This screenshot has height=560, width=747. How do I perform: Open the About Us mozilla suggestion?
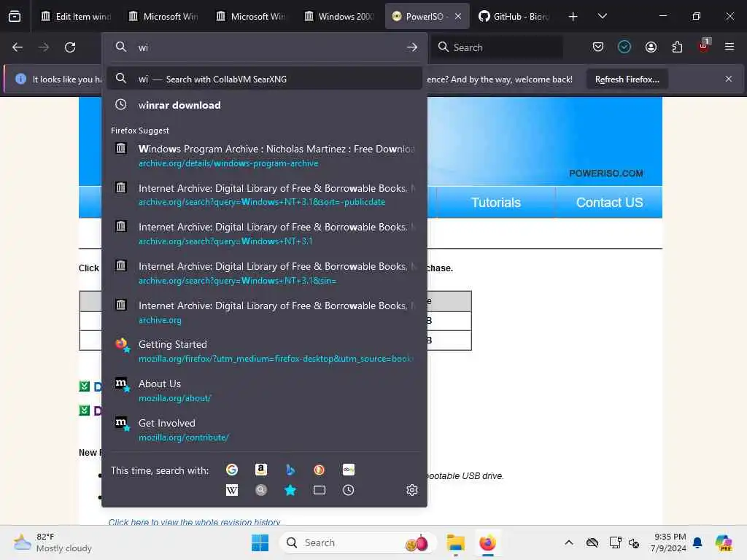tap(264, 391)
